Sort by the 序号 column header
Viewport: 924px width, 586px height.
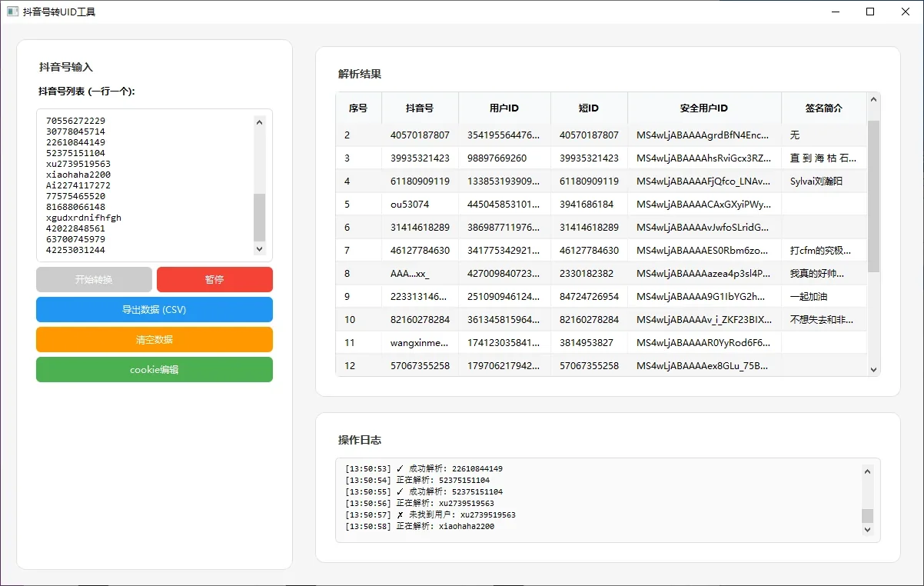click(x=358, y=108)
